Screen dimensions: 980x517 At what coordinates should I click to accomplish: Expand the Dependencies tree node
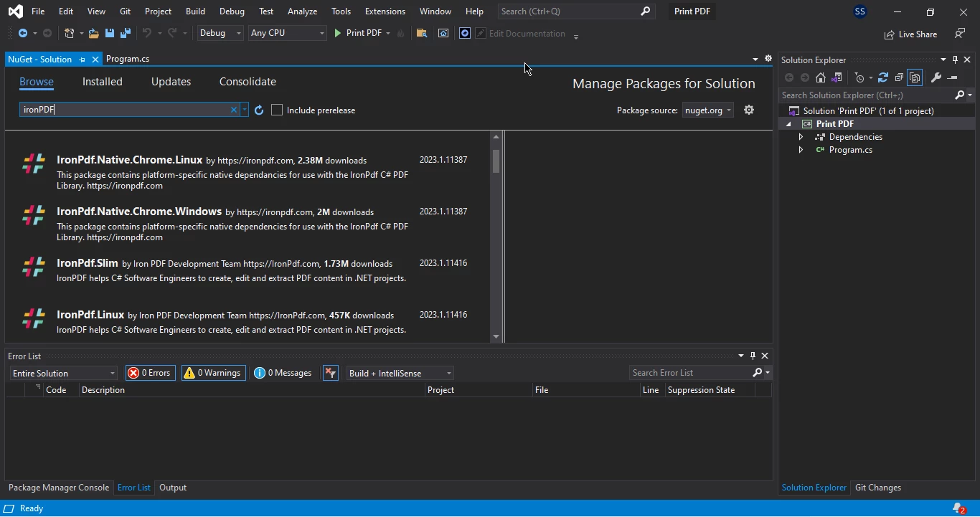801,137
